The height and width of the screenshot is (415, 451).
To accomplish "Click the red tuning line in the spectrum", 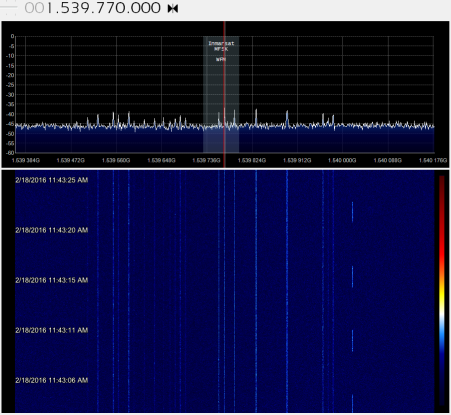I will [x=224, y=94].
